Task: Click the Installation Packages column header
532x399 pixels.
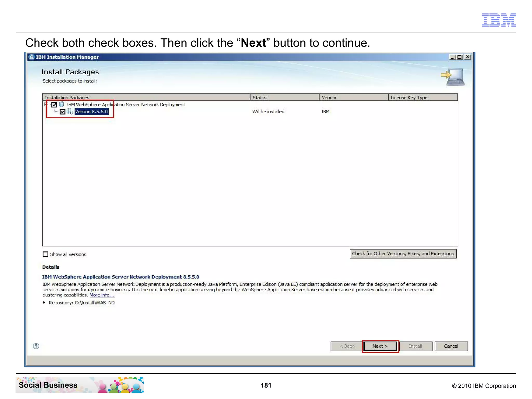Action: point(146,97)
